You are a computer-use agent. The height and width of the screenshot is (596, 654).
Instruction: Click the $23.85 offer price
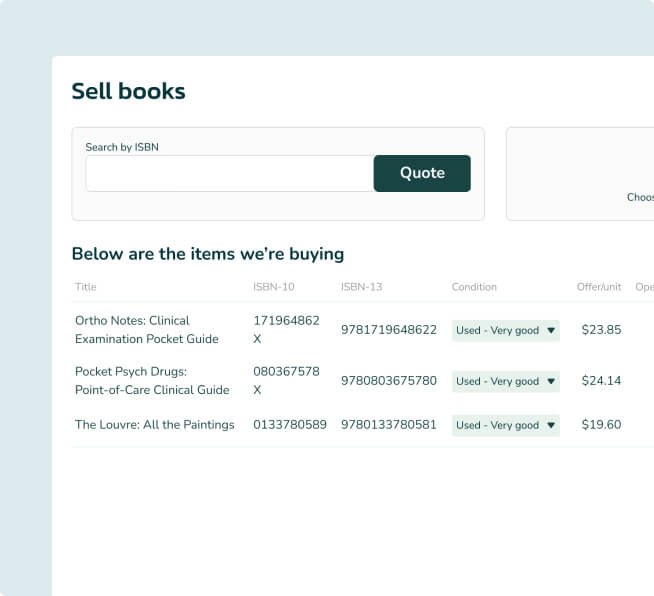(601, 330)
